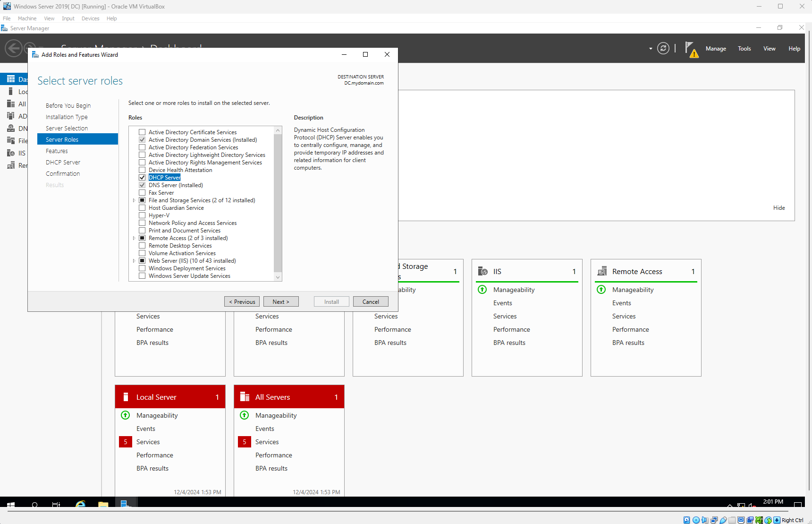Select the Remote Access sidebar icon
The width and height of the screenshot is (812, 524).
pyautogui.click(x=11, y=165)
